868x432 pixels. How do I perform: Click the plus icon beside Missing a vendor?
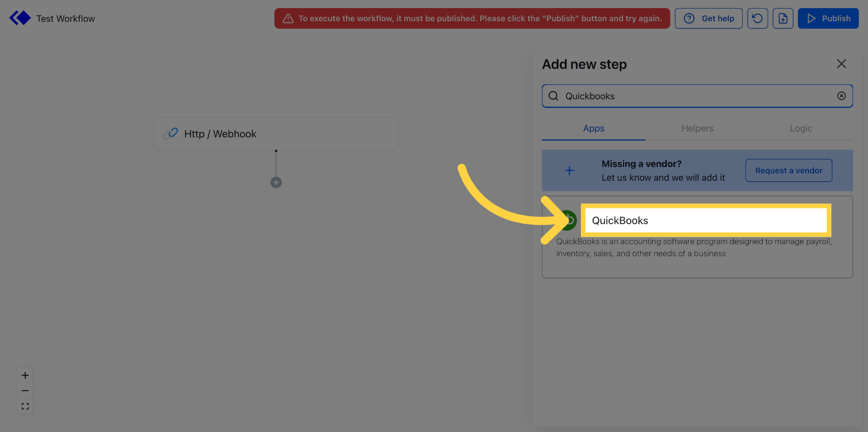pos(569,170)
